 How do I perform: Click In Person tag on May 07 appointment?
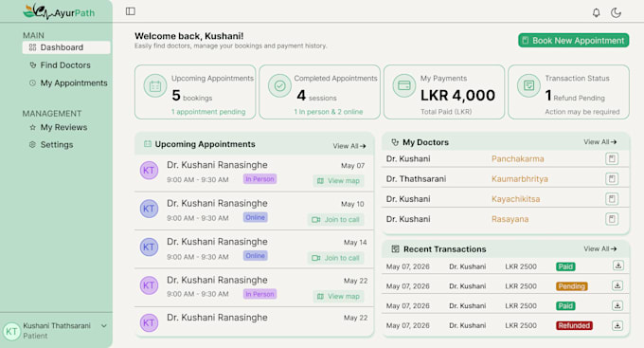pos(259,179)
